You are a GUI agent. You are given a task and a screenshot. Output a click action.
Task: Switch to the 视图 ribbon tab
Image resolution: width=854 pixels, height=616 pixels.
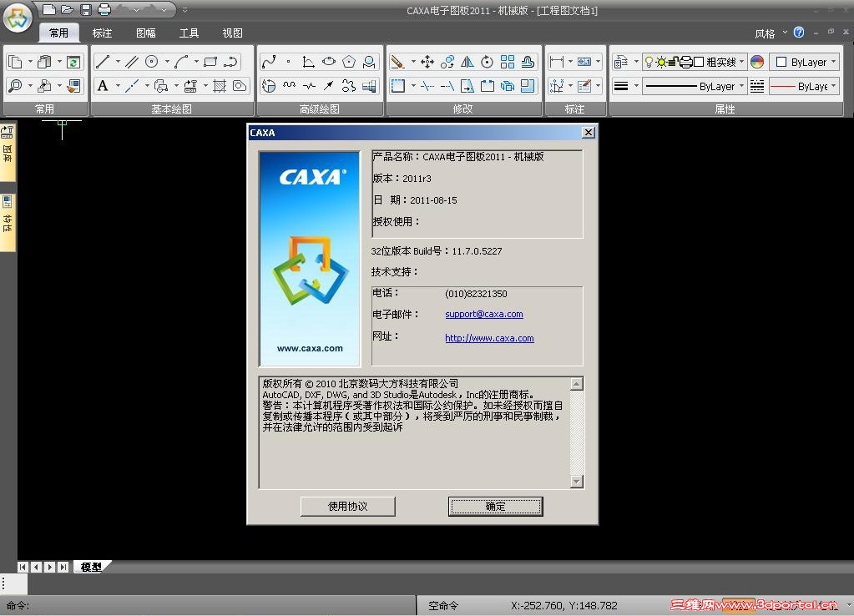pyautogui.click(x=233, y=33)
